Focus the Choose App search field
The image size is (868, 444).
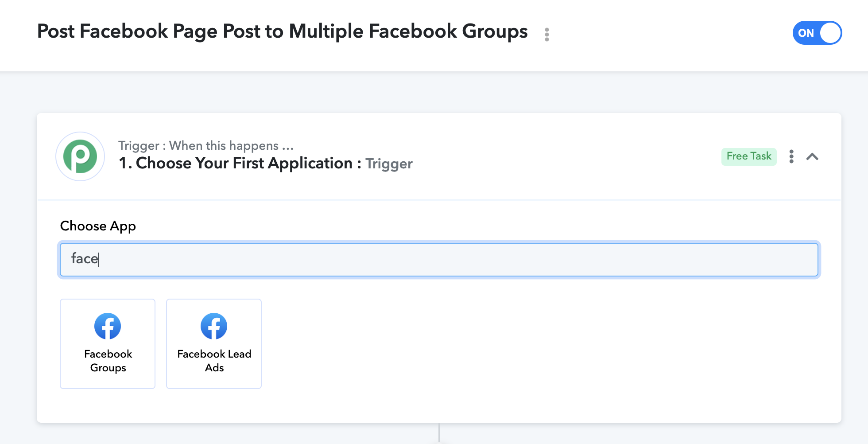click(x=439, y=260)
